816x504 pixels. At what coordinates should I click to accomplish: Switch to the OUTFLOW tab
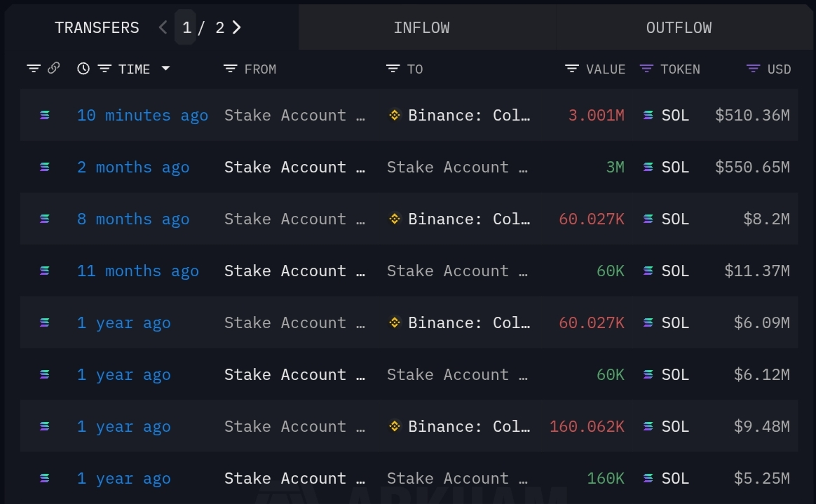[x=679, y=27]
